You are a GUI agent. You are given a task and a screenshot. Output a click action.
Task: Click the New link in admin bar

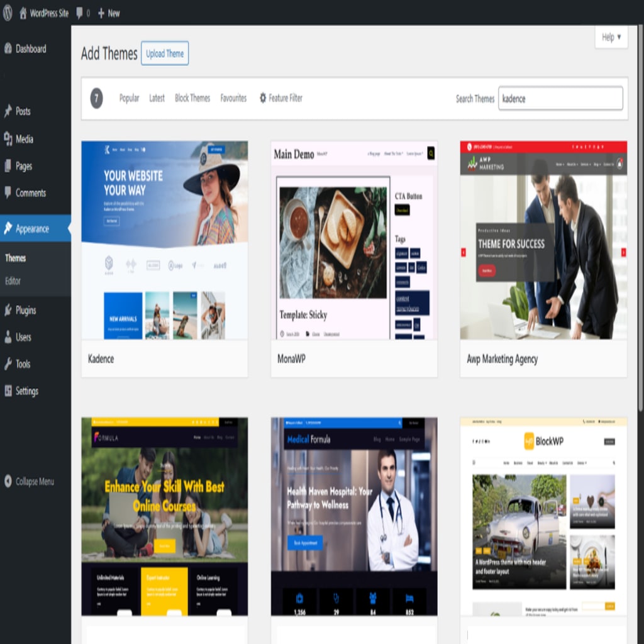pyautogui.click(x=114, y=14)
